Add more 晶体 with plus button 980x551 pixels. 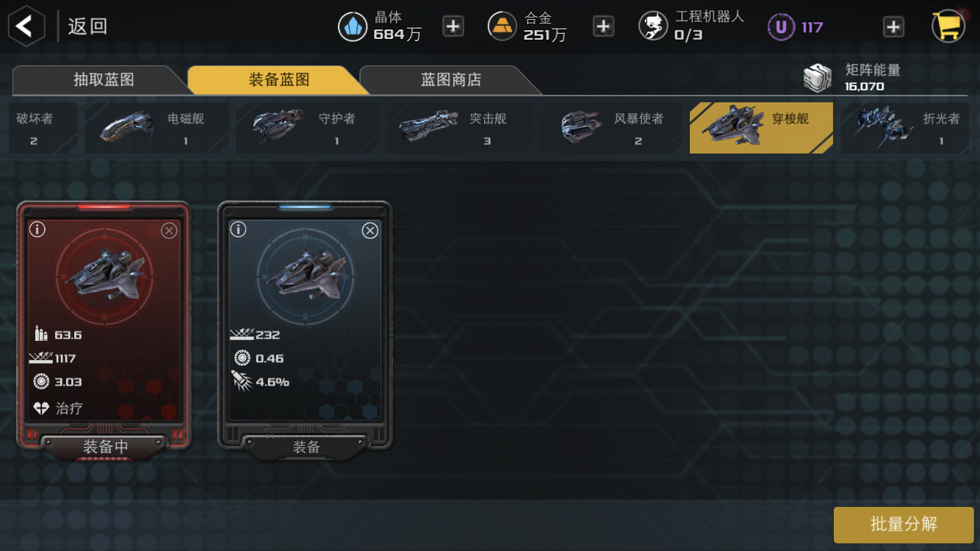tap(453, 26)
